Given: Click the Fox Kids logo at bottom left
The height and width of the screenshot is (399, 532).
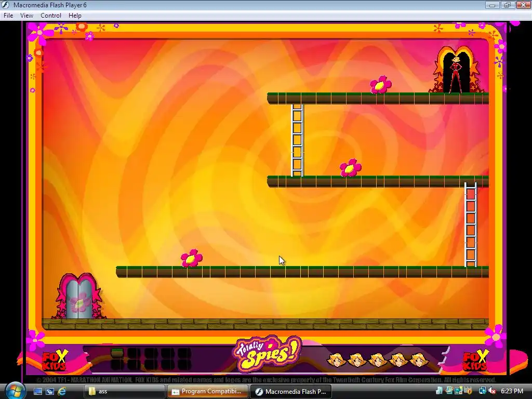Looking at the screenshot, I should click(x=54, y=361).
